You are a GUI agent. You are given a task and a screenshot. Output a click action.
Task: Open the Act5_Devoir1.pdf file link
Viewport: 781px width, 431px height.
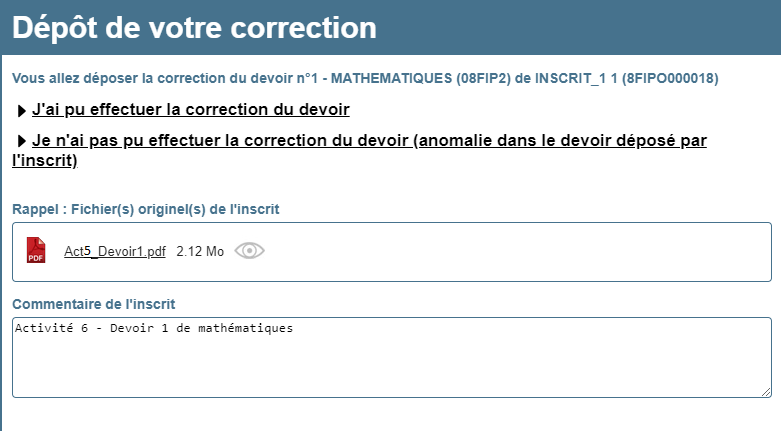pos(115,251)
